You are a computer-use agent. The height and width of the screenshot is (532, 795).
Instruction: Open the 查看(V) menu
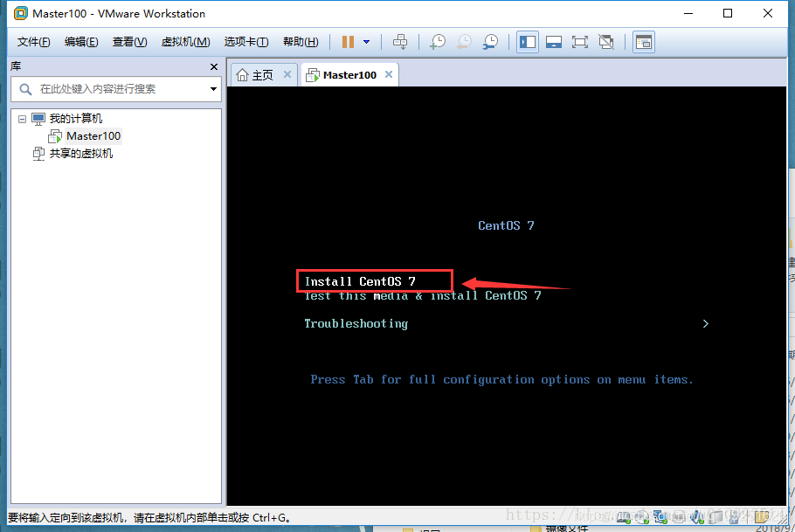(130, 42)
